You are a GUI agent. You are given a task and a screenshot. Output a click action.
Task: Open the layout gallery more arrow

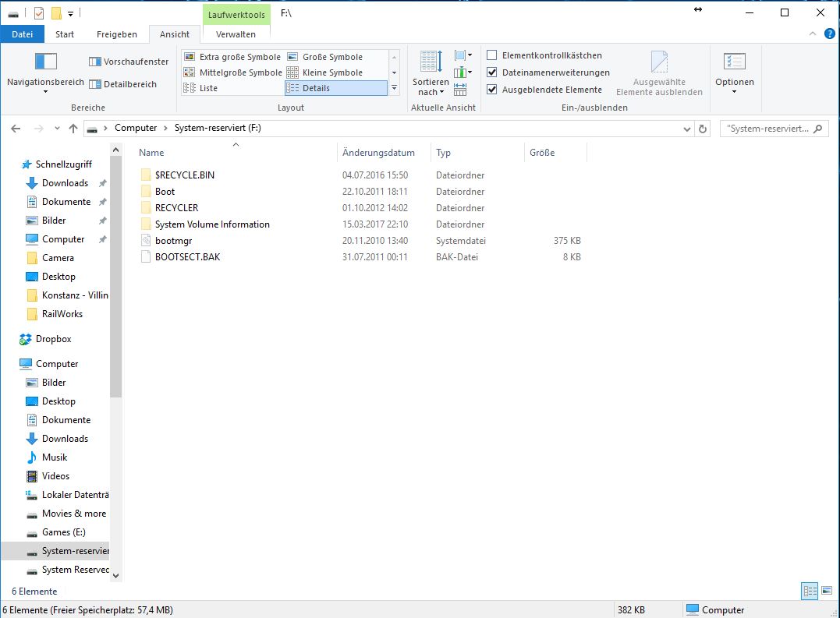click(x=395, y=88)
